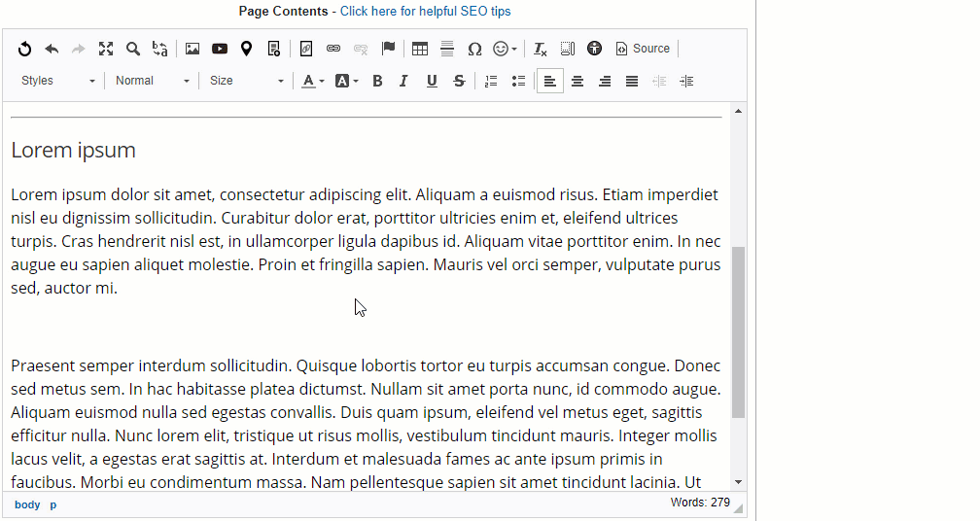Toggle underline formatting
Screen dimensions: 980x521
tap(432, 81)
